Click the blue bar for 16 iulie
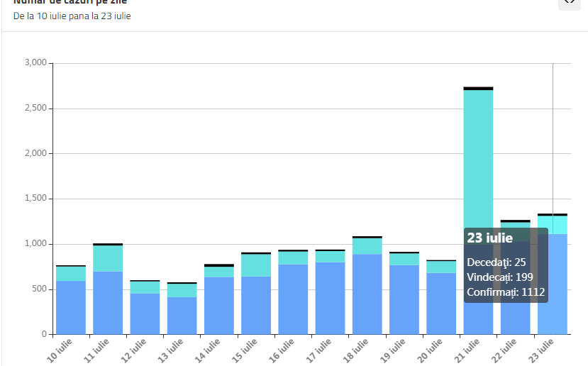Image resolution: width=588 pixels, height=366 pixels. coord(293,299)
